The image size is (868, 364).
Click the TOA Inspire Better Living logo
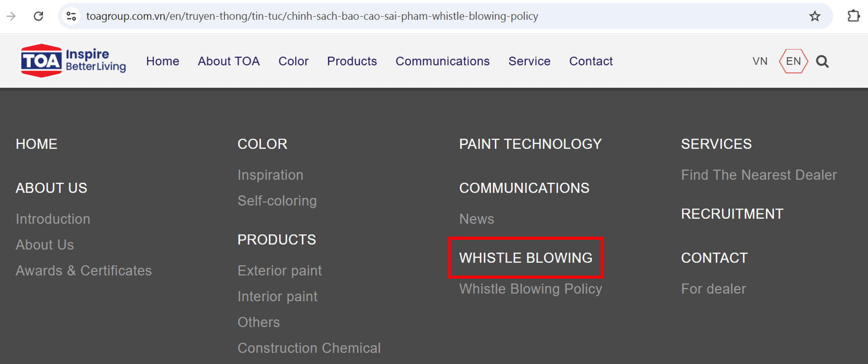click(x=73, y=61)
